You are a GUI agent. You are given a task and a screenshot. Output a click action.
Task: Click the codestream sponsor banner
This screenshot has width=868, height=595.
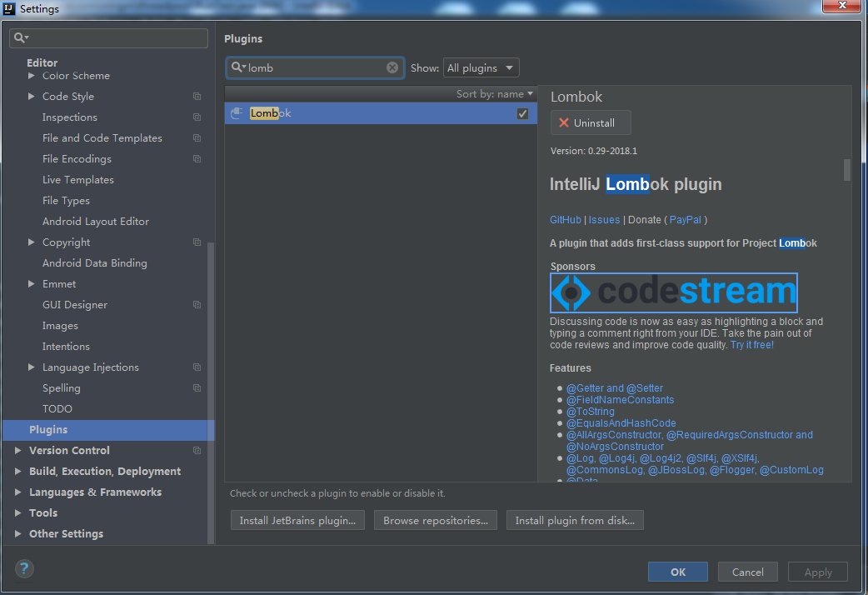point(674,292)
